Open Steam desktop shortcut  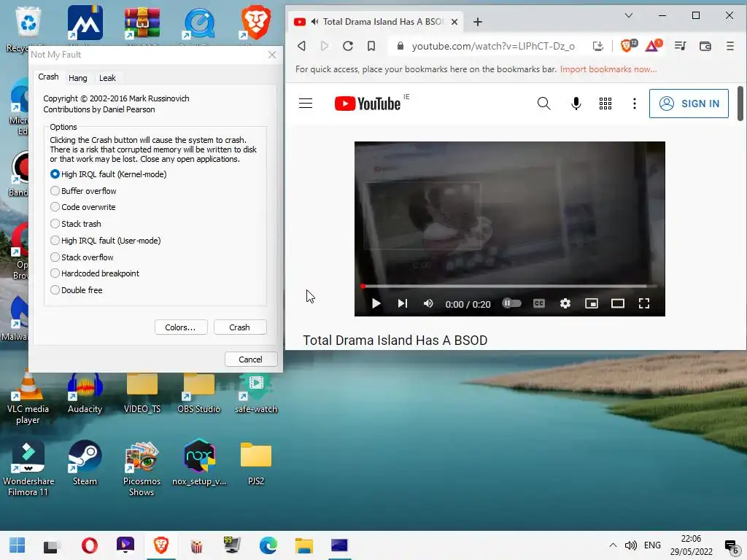(85, 463)
